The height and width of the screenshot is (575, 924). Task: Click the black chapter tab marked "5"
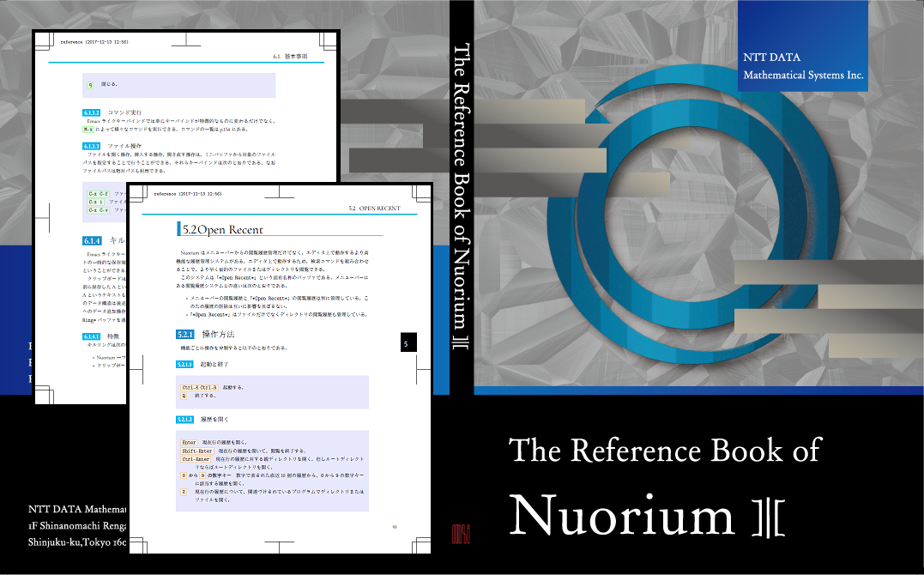point(408,342)
